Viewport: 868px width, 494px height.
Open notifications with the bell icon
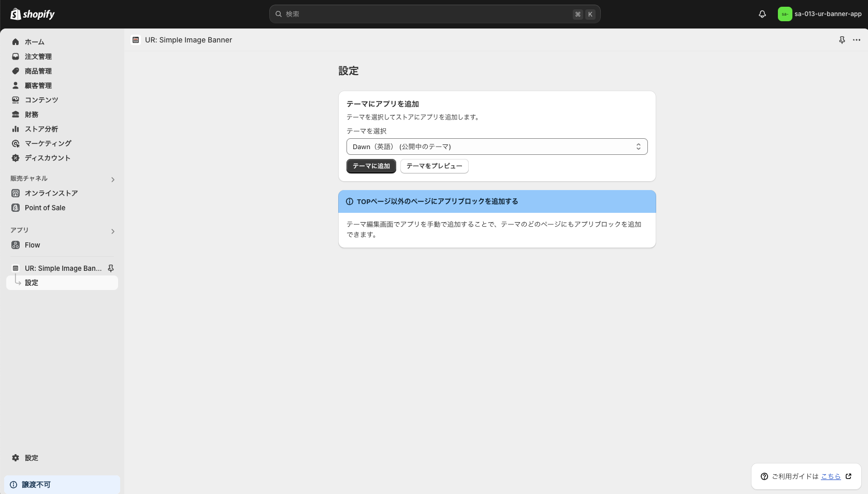click(762, 14)
